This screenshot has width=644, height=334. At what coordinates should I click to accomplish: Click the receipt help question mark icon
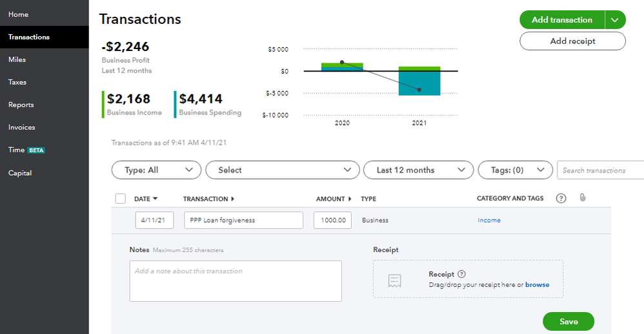click(461, 274)
